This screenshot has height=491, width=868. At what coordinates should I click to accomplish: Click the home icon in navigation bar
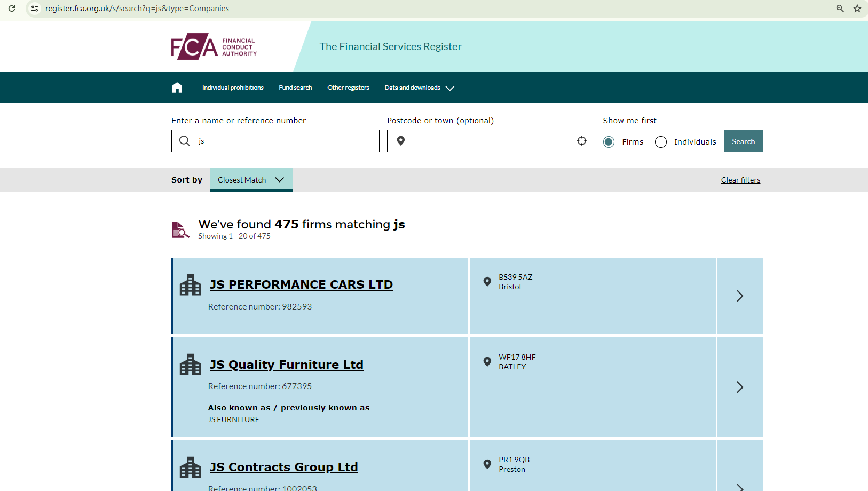pos(177,88)
